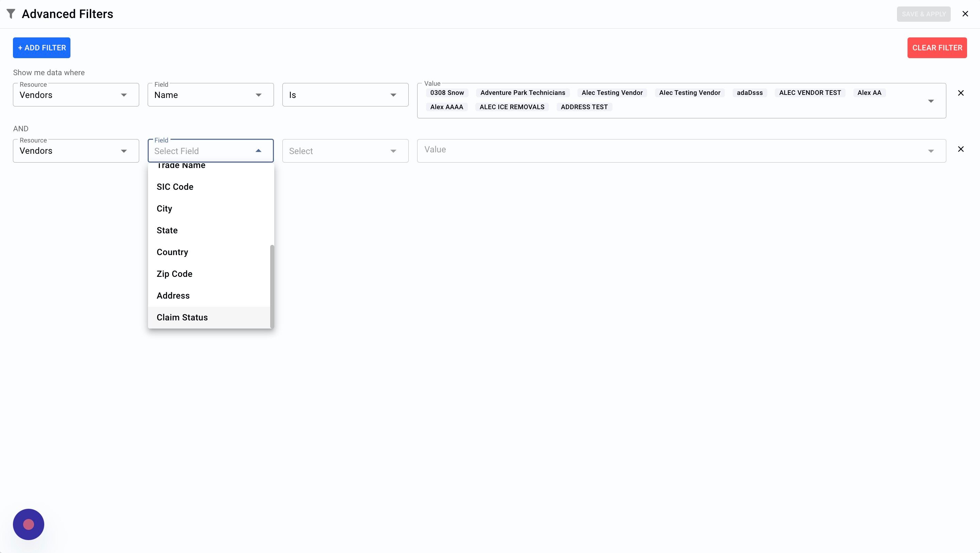
Task: Choose Claim Status from field list
Action: click(x=182, y=318)
